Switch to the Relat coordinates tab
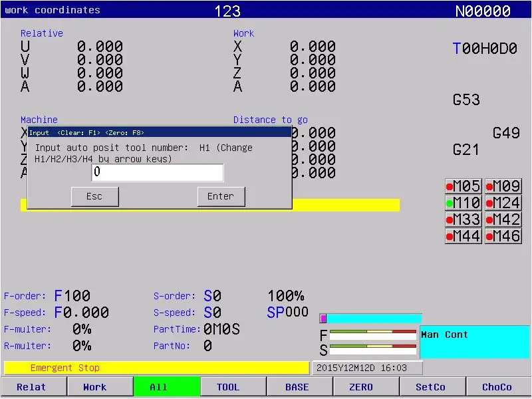Screen dimensions: 532x399 coord(34,387)
